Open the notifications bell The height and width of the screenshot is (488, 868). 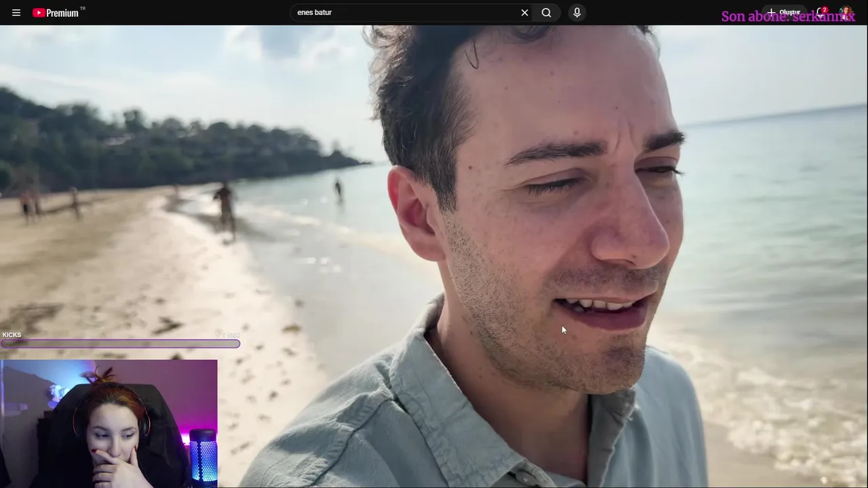point(821,12)
